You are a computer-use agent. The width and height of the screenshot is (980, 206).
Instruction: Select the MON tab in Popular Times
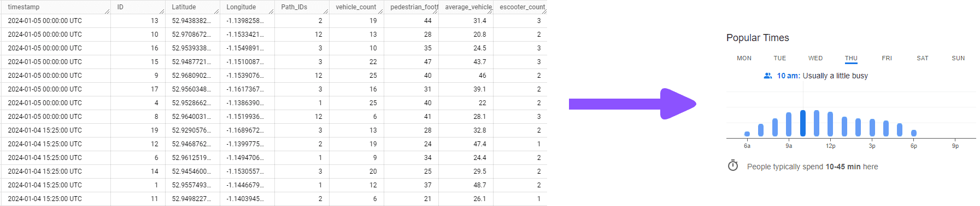pos(744,58)
